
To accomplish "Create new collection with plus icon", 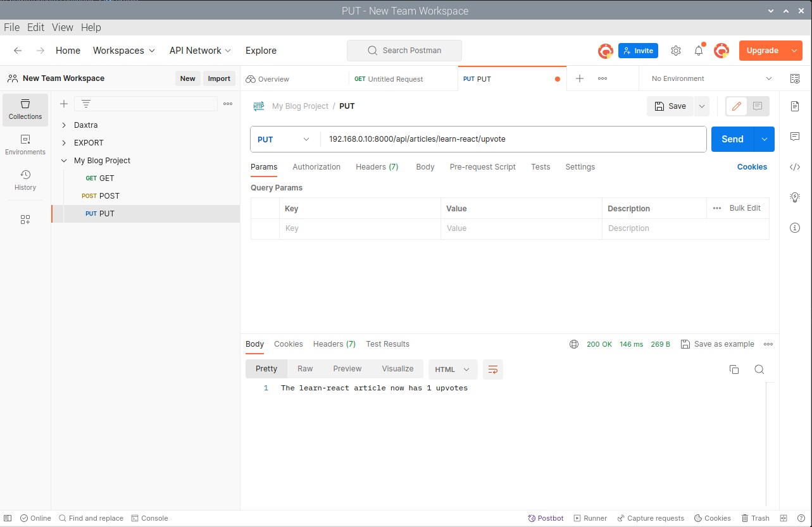I will [64, 104].
